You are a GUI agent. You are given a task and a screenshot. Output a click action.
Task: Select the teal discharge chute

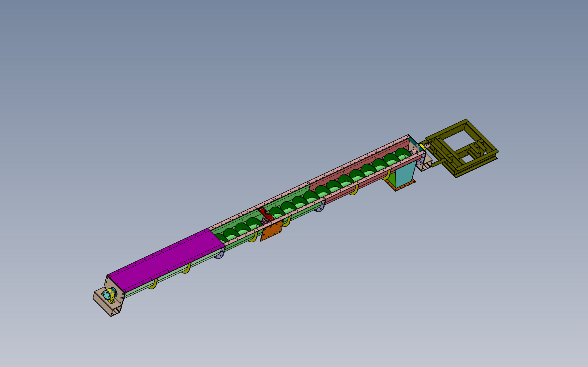pyautogui.click(x=405, y=174)
